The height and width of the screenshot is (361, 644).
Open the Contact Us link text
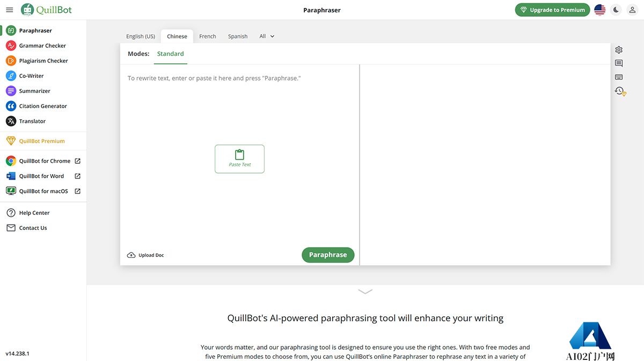(x=33, y=228)
